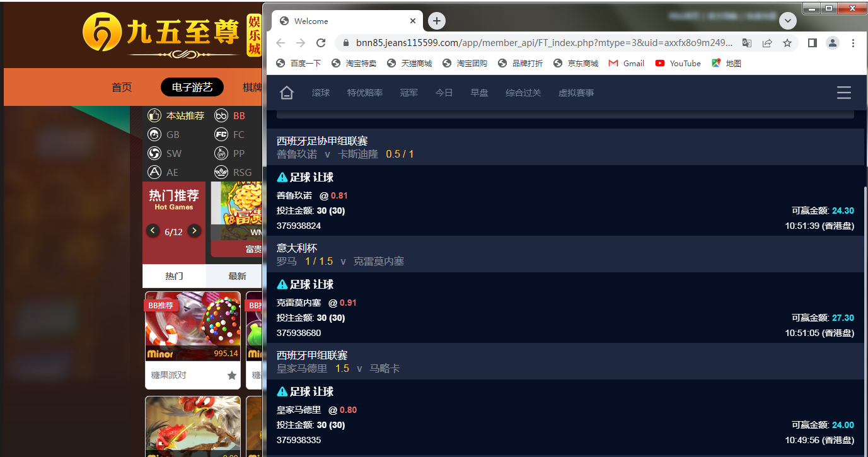Go back in Chrome browser
Viewport: 868px width, 457px height.
(281, 43)
